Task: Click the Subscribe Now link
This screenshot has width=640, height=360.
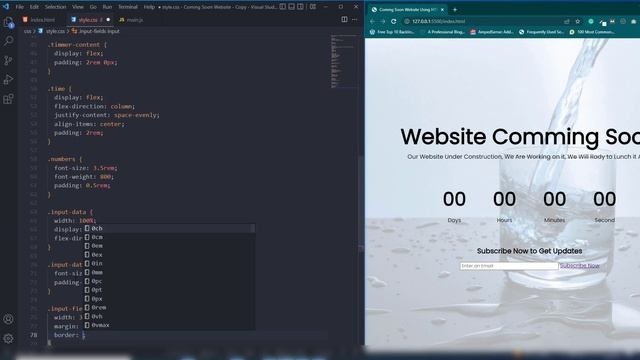Action: tap(580, 266)
